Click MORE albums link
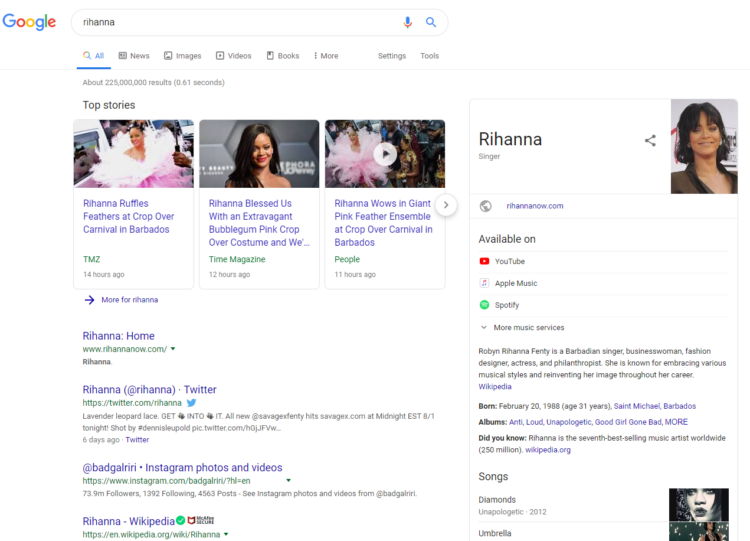Image resolution: width=750 pixels, height=541 pixels. pyautogui.click(x=676, y=422)
